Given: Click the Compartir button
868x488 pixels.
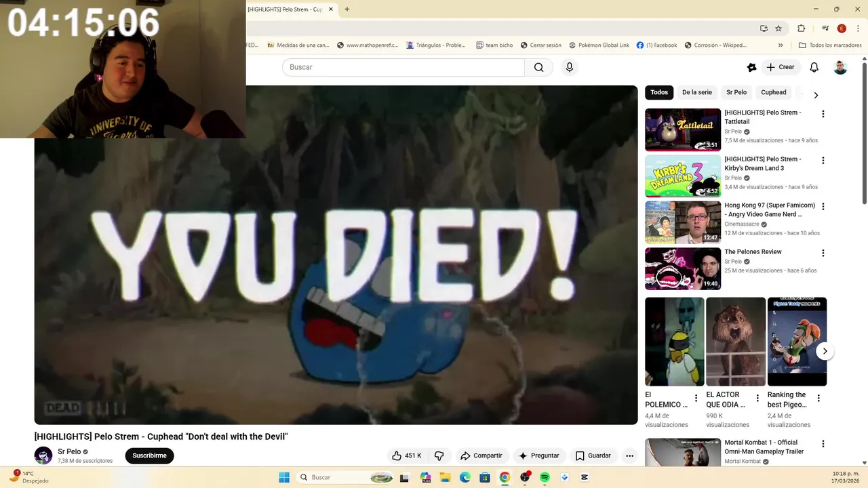Looking at the screenshot, I should 481,455.
